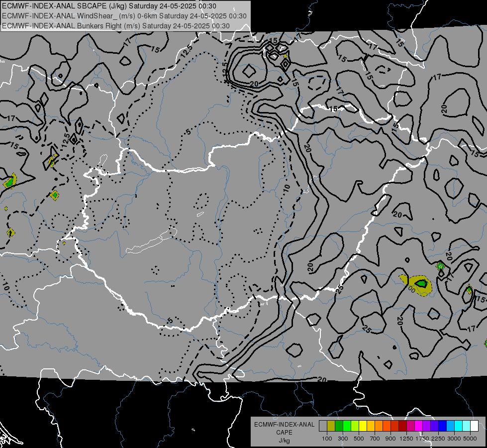Select the dark green legend swatch

(339, 426)
